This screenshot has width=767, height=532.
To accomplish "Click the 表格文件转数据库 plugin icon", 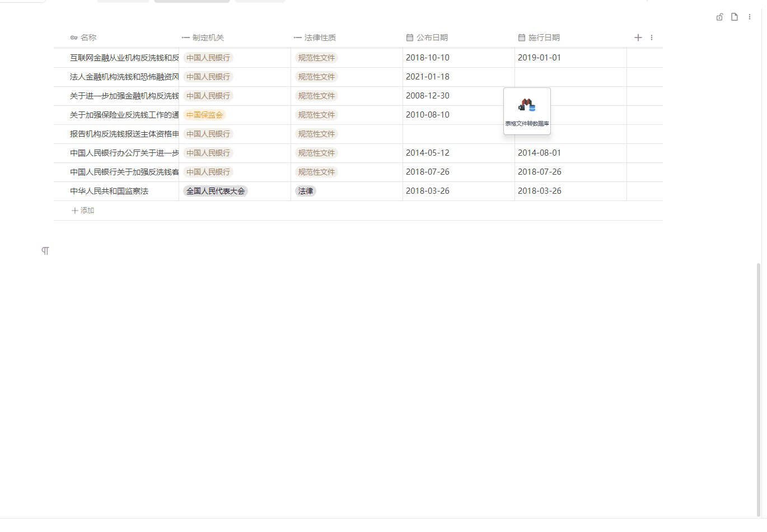I will (527, 111).
